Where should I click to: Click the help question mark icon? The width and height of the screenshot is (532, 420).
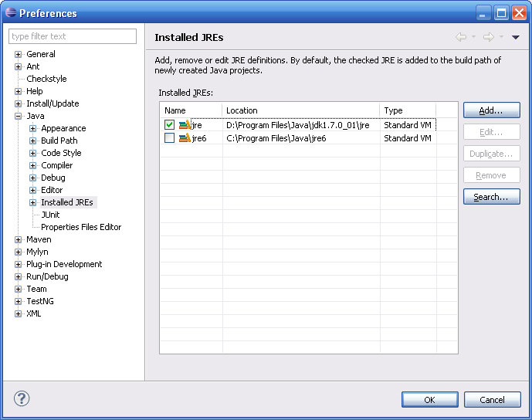coord(22,399)
